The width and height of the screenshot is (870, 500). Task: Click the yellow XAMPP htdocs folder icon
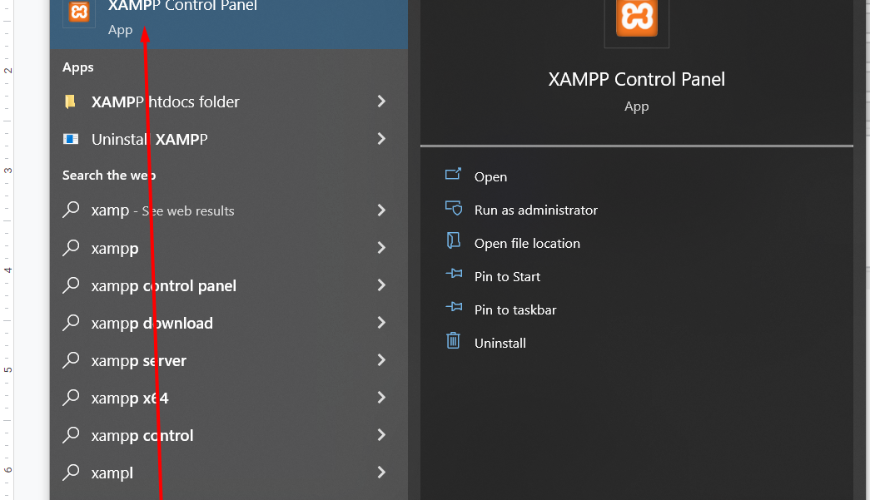tap(70, 102)
